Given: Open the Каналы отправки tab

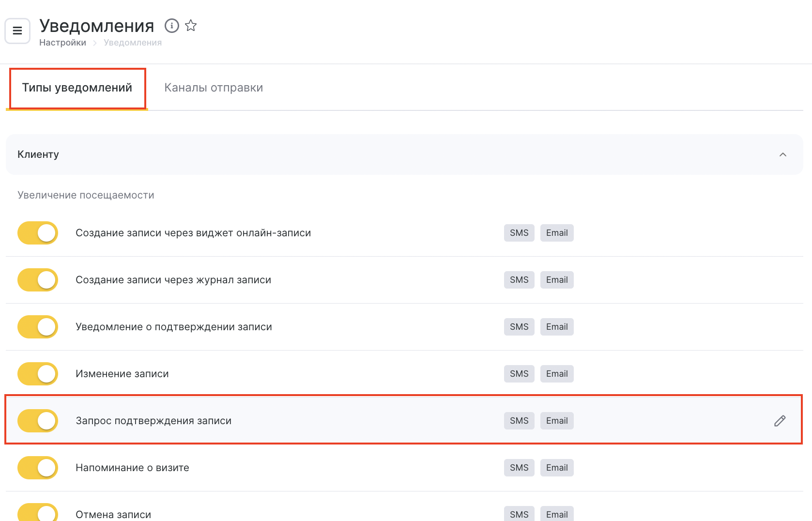Looking at the screenshot, I should tap(214, 88).
